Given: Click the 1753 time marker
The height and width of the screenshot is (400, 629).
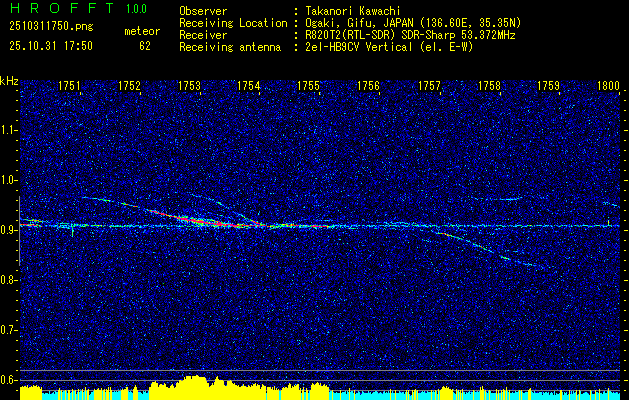Looking at the screenshot, I should (x=189, y=87).
